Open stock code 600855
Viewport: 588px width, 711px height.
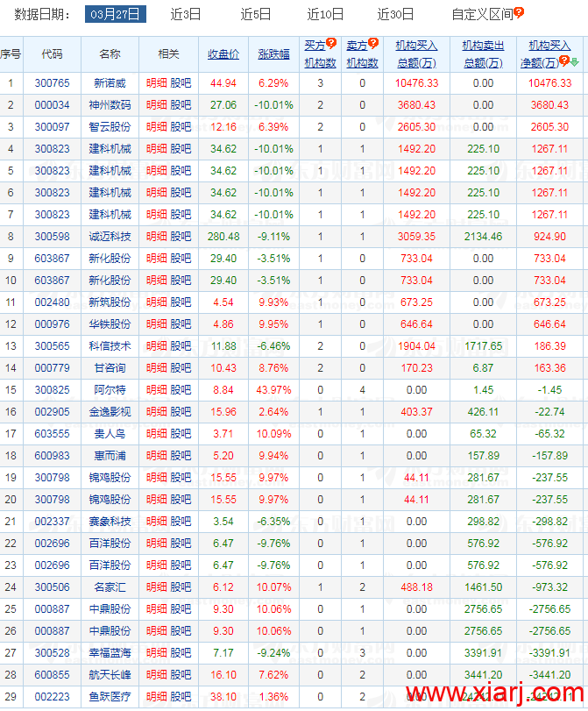(x=52, y=675)
